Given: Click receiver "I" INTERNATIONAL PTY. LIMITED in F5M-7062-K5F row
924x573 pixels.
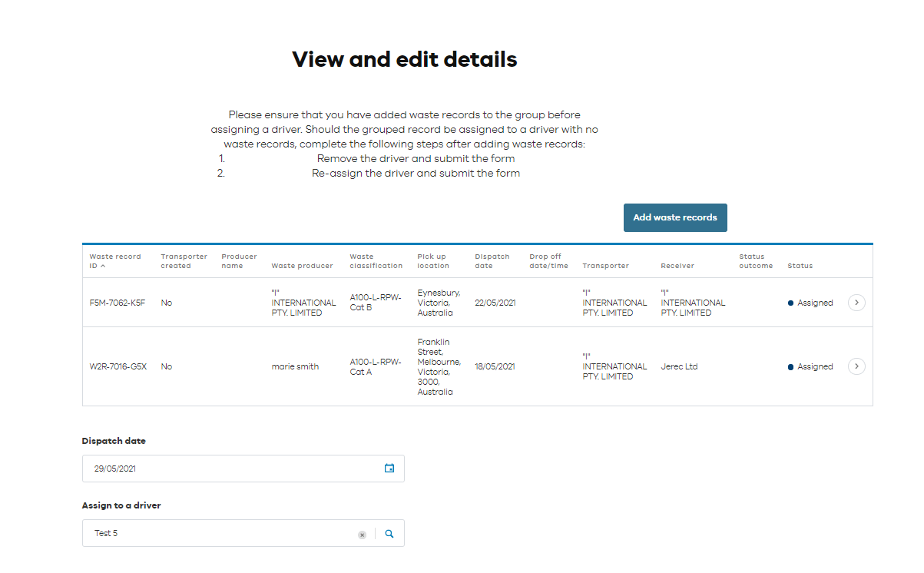Looking at the screenshot, I should (x=693, y=303).
